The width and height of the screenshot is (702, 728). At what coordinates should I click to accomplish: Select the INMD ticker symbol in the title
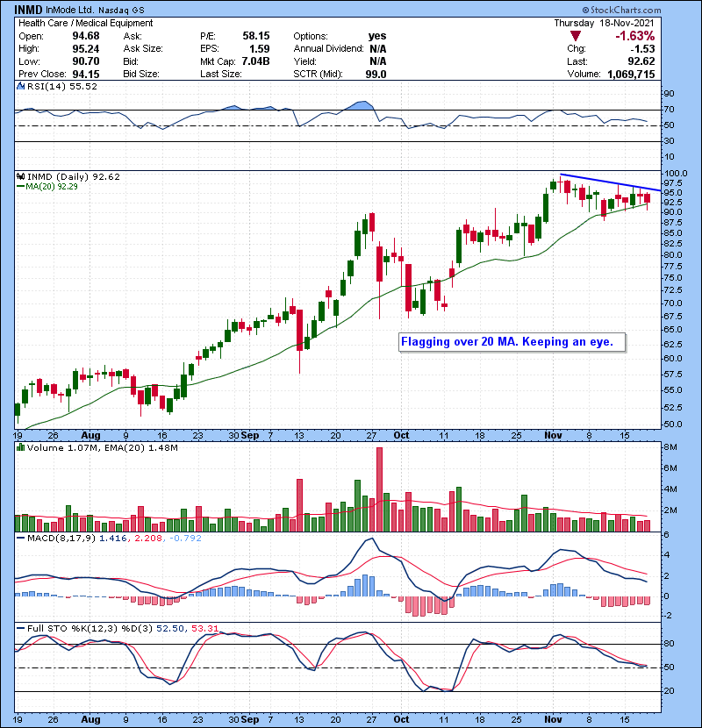tap(28, 10)
